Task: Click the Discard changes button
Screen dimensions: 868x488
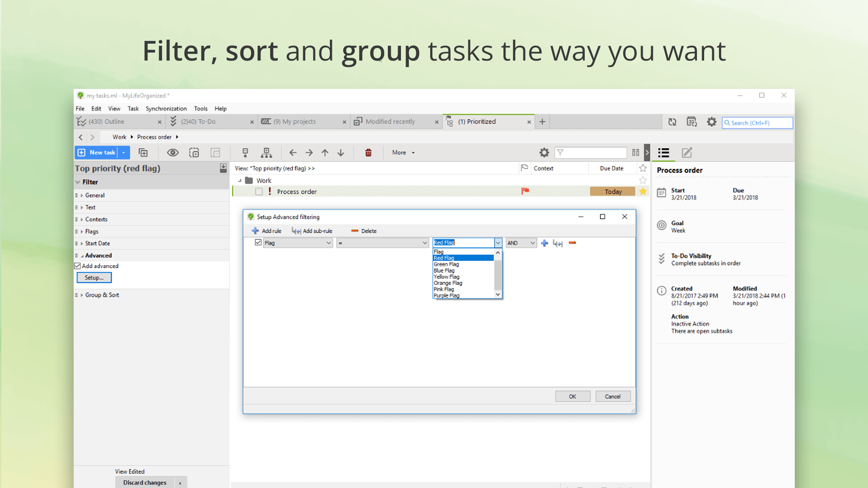Action: point(144,482)
